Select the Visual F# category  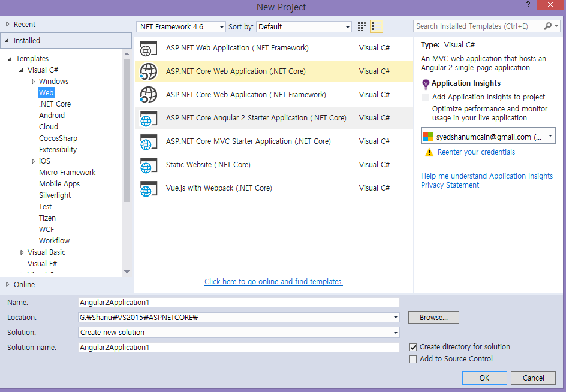tap(42, 264)
